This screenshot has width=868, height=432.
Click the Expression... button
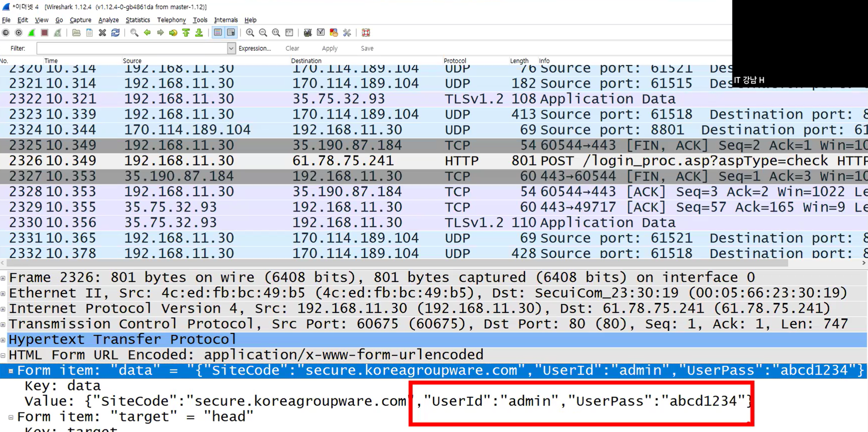tap(255, 49)
